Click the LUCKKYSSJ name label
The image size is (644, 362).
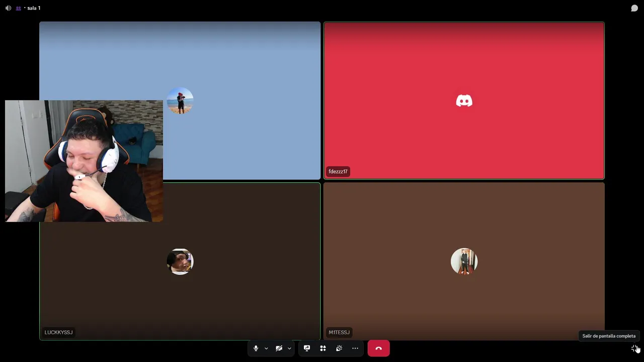click(58, 332)
